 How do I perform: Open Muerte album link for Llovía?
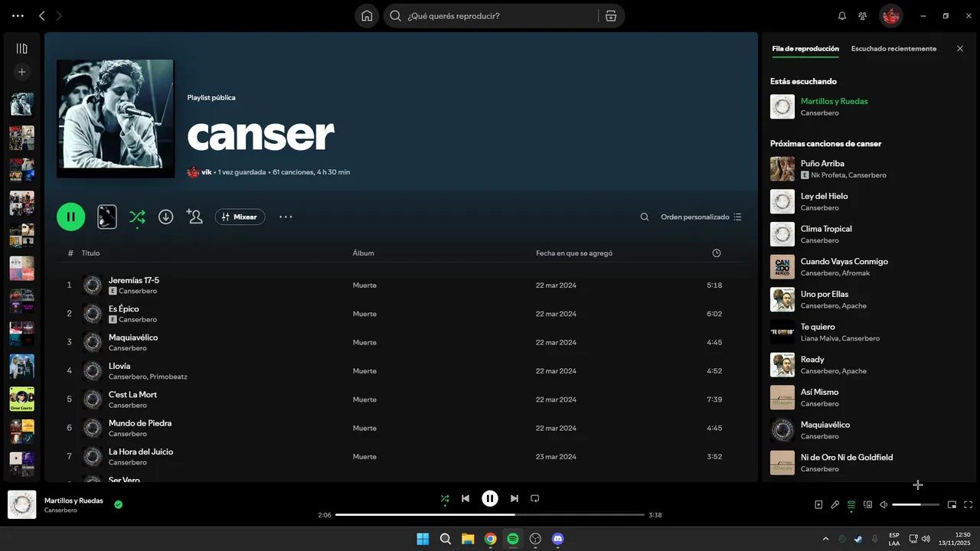tap(364, 371)
